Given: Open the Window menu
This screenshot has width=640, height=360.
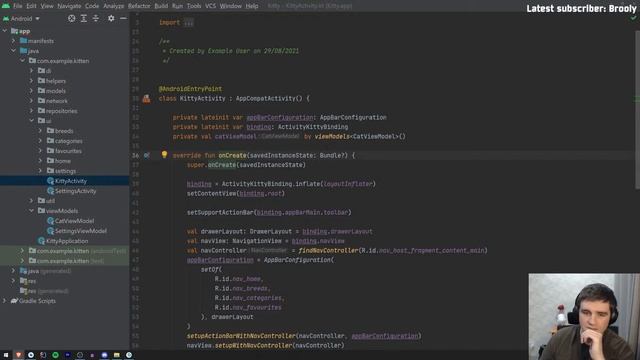Looking at the screenshot, I should point(231,6).
